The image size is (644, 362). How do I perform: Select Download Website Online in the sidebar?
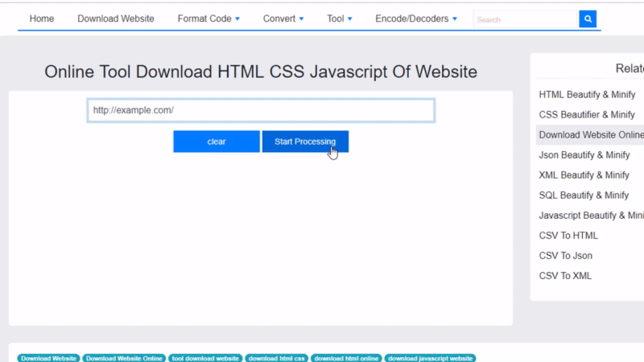pos(591,135)
